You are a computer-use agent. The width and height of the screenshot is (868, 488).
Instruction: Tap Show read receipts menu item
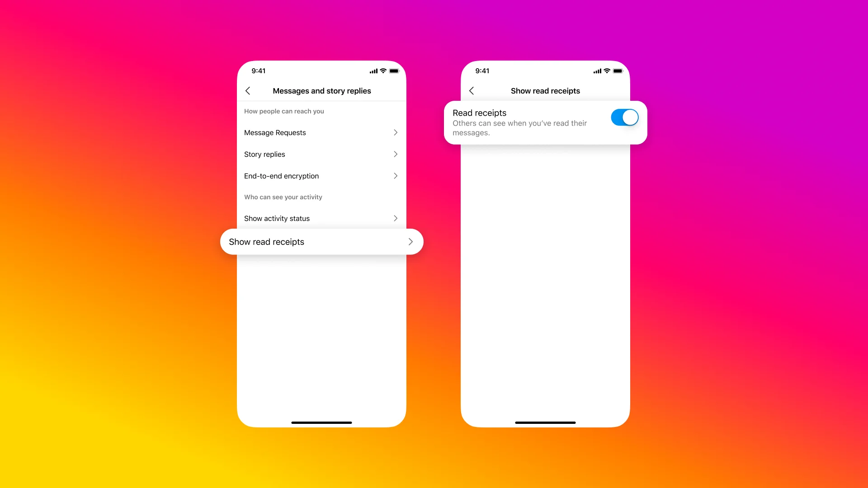click(321, 242)
